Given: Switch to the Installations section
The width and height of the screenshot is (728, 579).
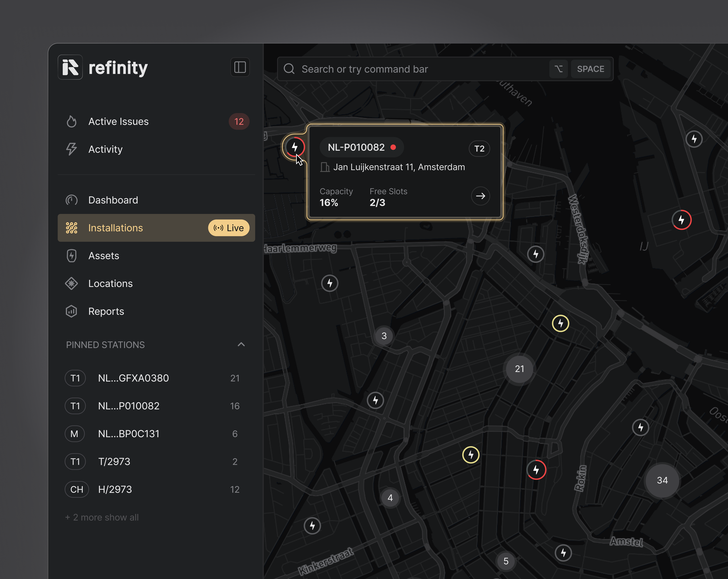Looking at the screenshot, I should point(116,228).
